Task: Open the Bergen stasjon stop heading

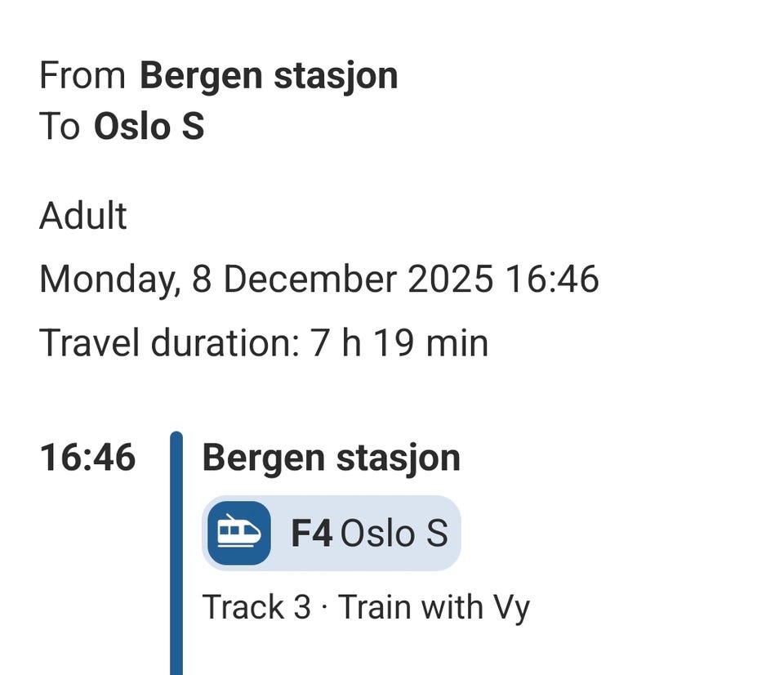Action: coord(331,458)
